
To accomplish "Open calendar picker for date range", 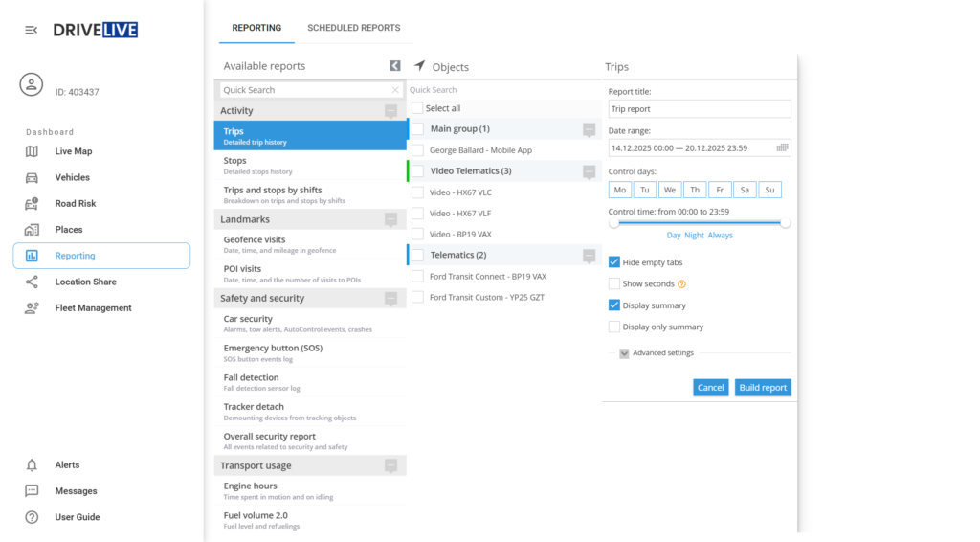I will [x=782, y=147].
